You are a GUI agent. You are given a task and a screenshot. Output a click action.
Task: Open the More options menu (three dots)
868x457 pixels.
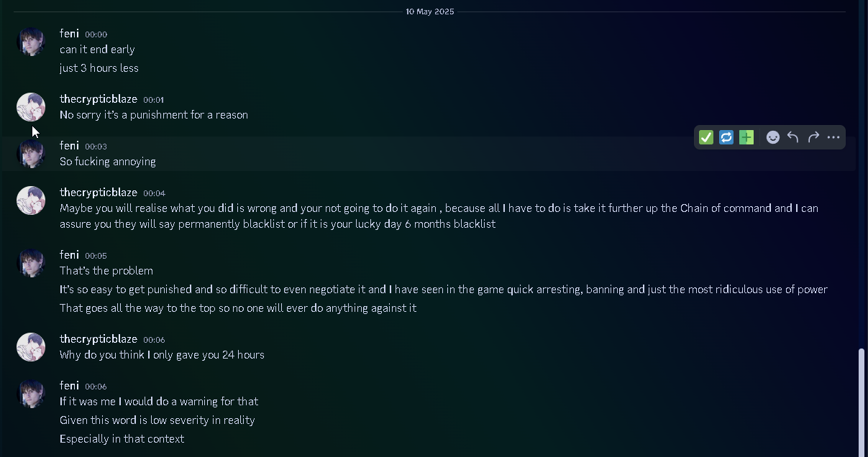[833, 137]
